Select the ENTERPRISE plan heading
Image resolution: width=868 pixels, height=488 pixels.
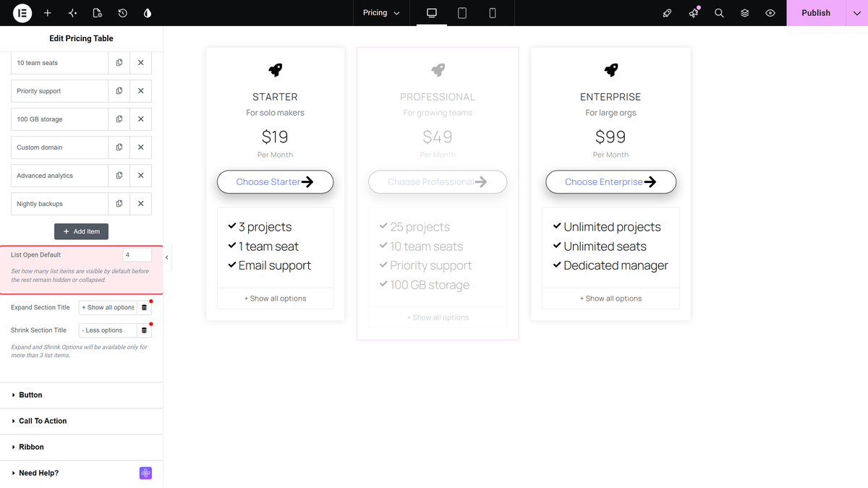[x=610, y=97]
